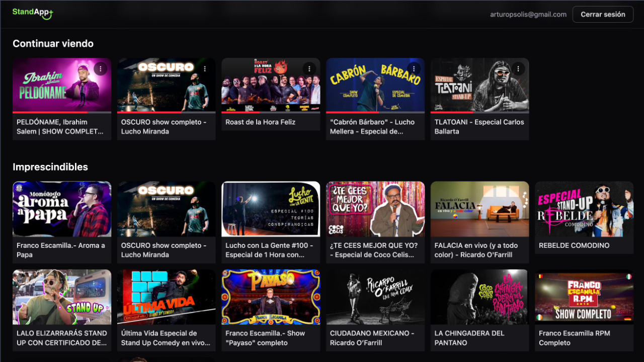Click title "Última Vida Especial de Stand Up Comedy"
The height and width of the screenshot is (362, 644).
pos(166,338)
